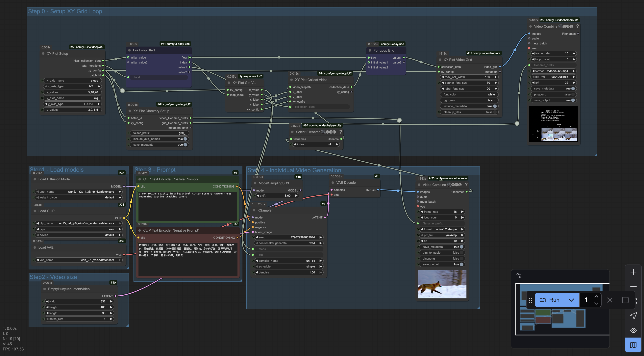The width and height of the screenshot is (644, 356).
Task: Click the font_color white field
Action: 469,94
